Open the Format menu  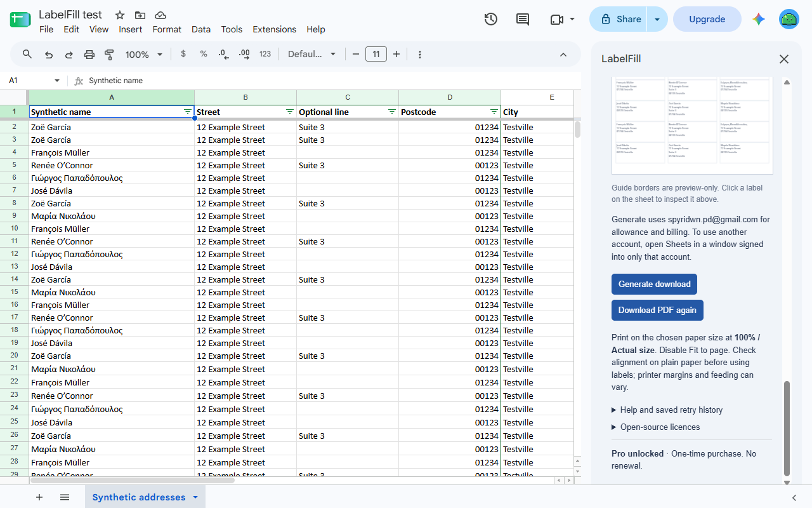click(x=167, y=29)
